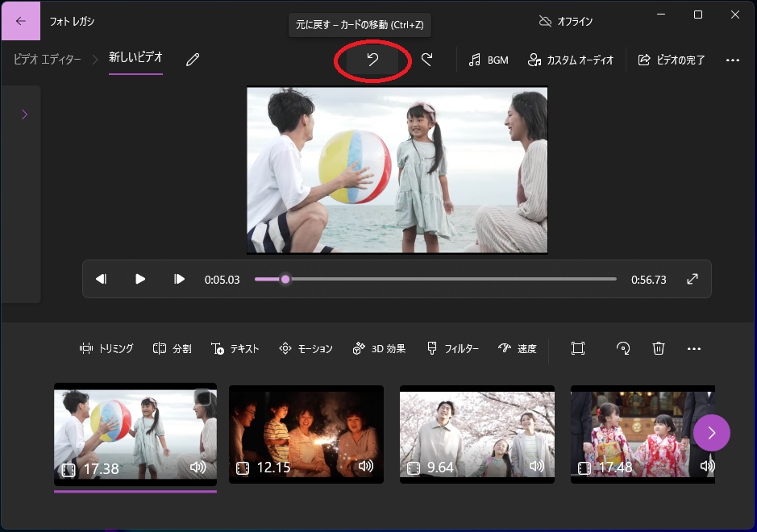Open フィルター filters
757x532 pixels.
(x=453, y=348)
